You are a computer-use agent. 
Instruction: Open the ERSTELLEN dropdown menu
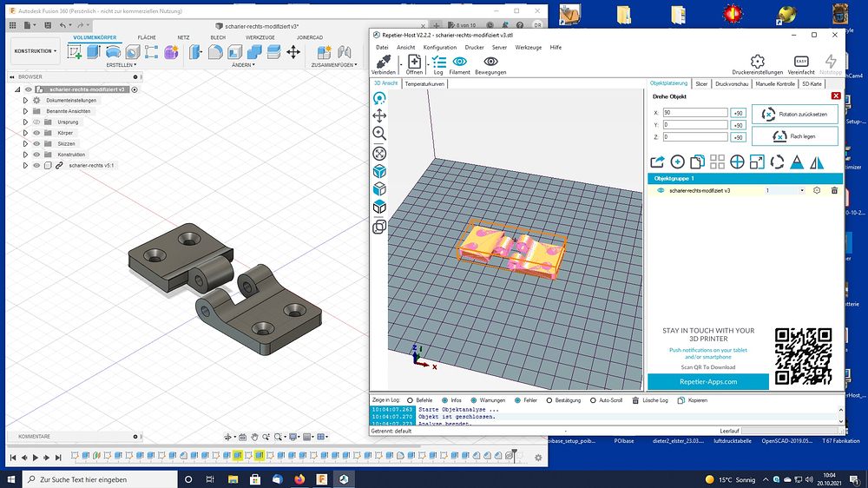click(x=121, y=65)
